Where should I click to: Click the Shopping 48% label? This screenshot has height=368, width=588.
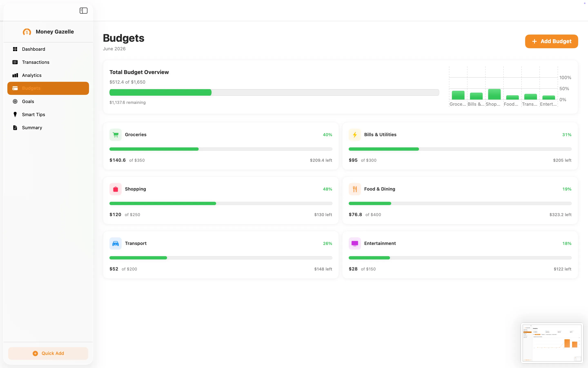click(x=327, y=189)
